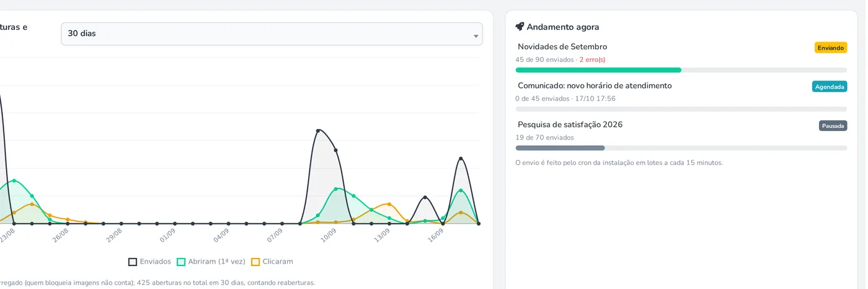Click the cron batch sending note text
Screen dimensions: 868x289
click(619, 163)
